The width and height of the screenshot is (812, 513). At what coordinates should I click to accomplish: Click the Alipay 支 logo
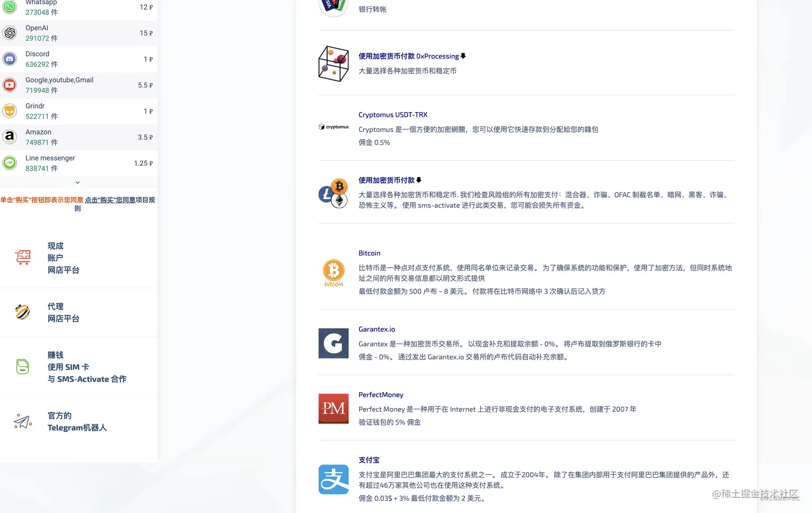click(334, 479)
